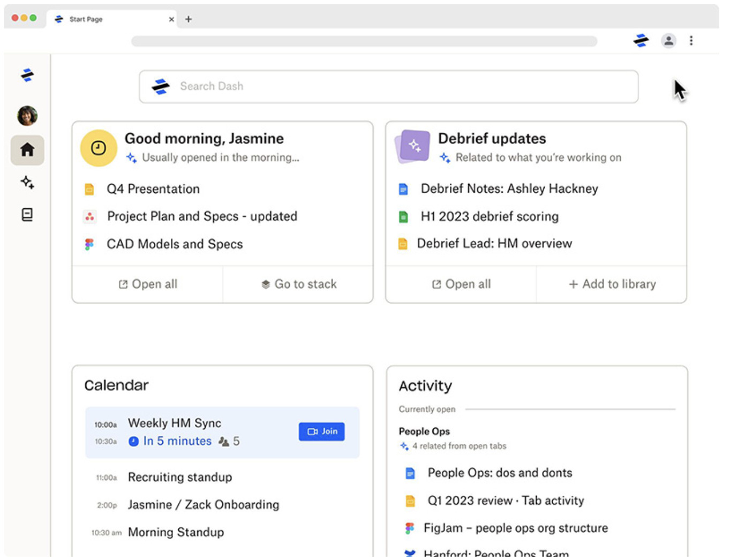Click the Dash extension icon in browser toolbar
The height and width of the screenshot is (560, 730).
pos(641,41)
